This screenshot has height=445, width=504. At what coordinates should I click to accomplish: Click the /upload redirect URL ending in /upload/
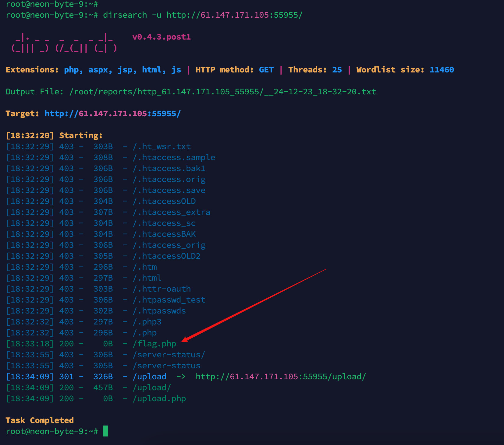pos(280,377)
